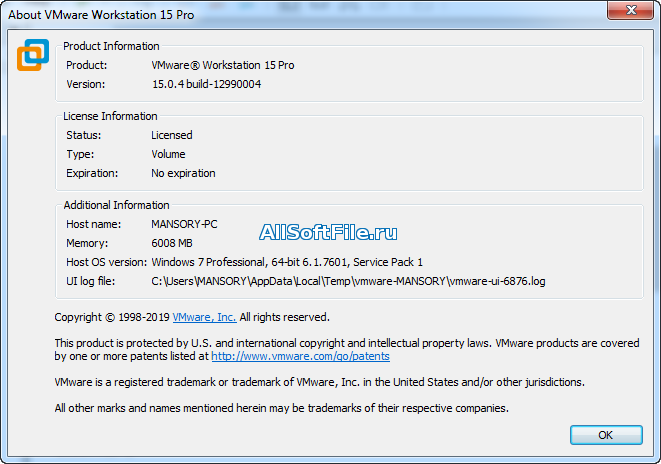The image size is (661, 464).
Task: Click the license type value 'Volume'
Action: 168,154
